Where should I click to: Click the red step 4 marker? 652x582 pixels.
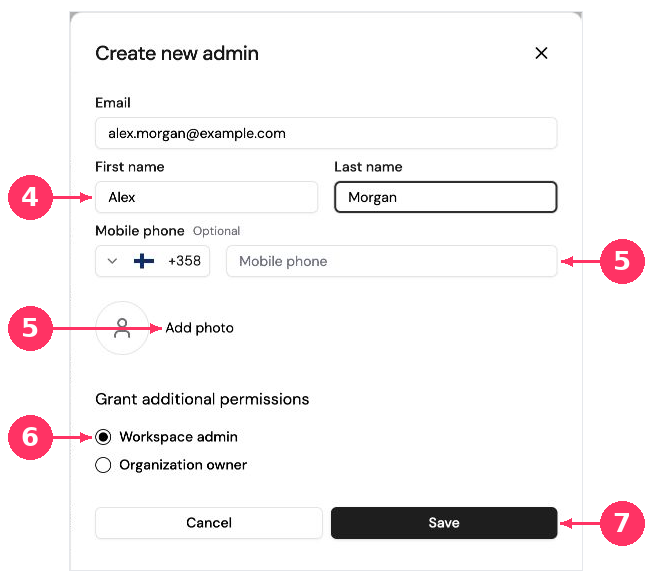[30, 197]
